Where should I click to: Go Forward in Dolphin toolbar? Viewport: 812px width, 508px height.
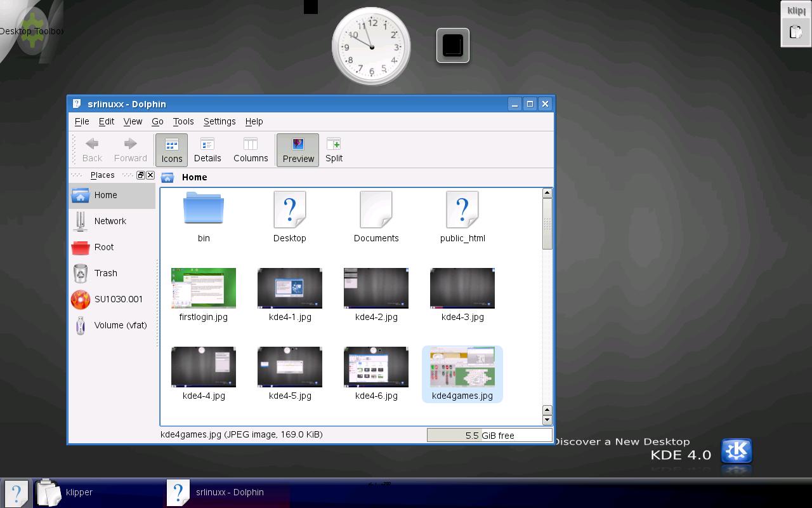coord(130,150)
